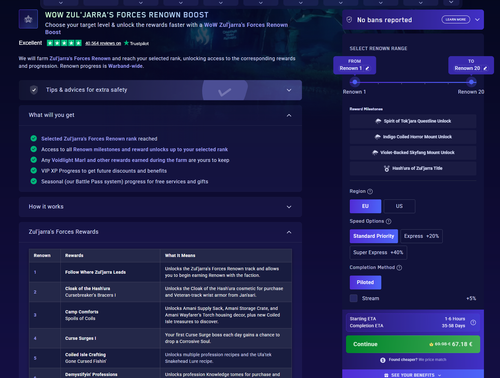Viewport: 500px width, 378px height.
Task: Open the Region help question icon
Action: pos(370,191)
